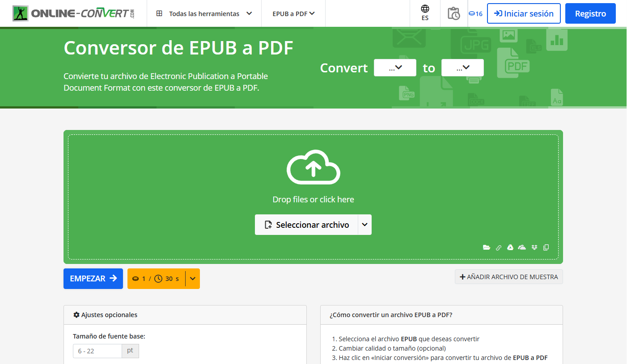Open the Todas las herramientas menu
Viewport: 627px width, 364px height.
coord(203,13)
